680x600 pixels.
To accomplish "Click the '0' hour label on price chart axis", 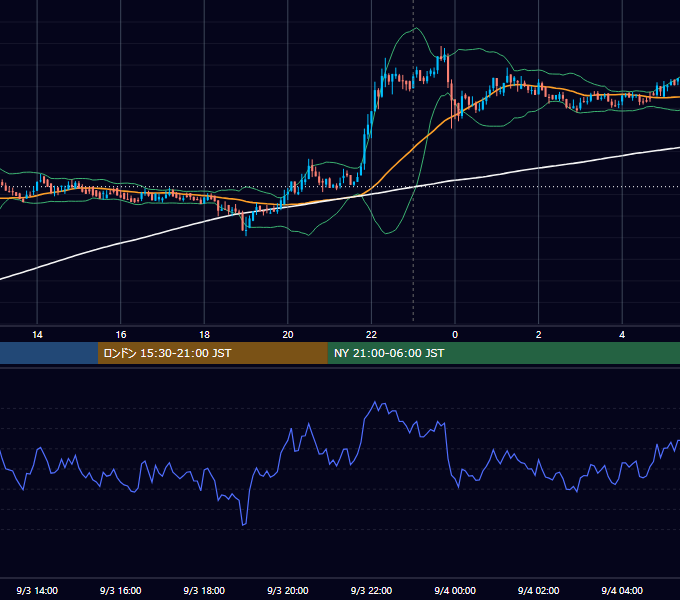I will (455, 335).
